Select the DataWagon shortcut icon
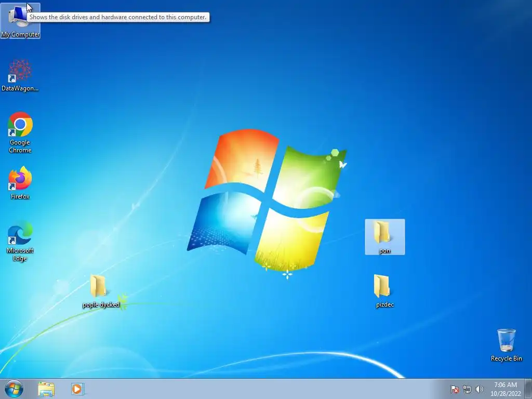The height and width of the screenshot is (399, 532). coord(20,75)
